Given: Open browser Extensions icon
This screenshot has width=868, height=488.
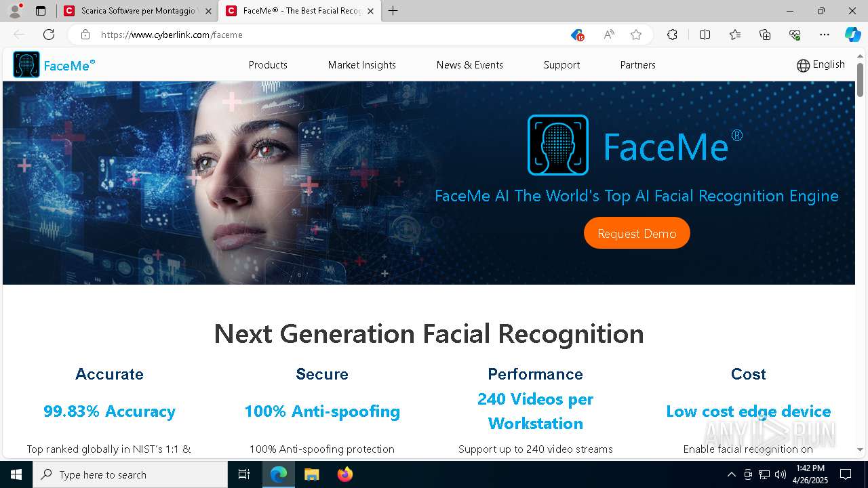Looking at the screenshot, I should point(672,35).
